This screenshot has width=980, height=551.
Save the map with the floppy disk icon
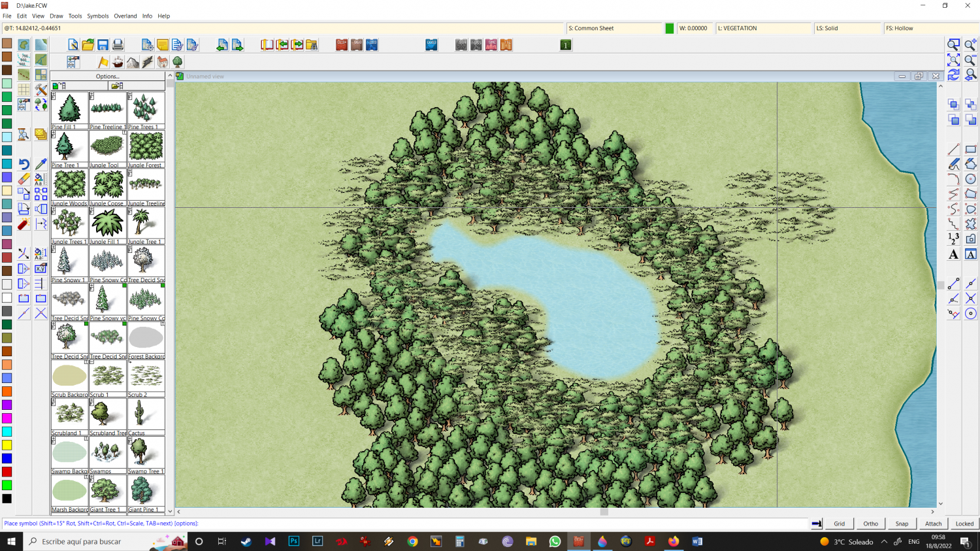pos(103,45)
